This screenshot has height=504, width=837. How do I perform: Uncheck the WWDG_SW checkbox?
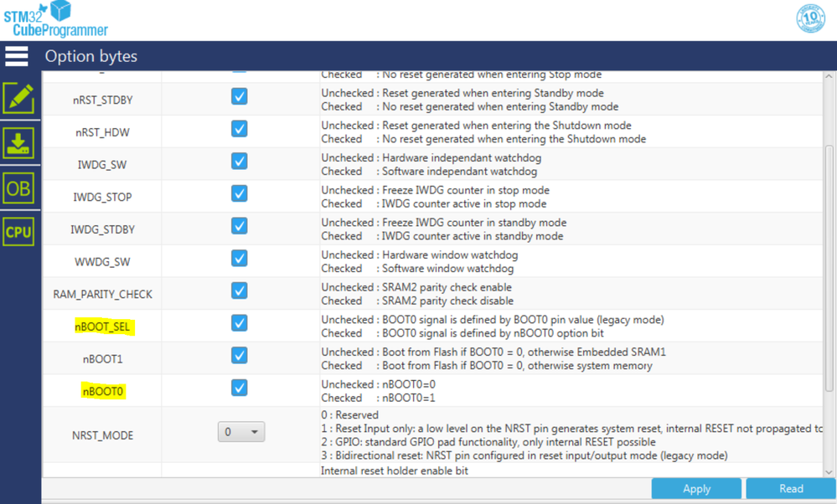pos(239,259)
